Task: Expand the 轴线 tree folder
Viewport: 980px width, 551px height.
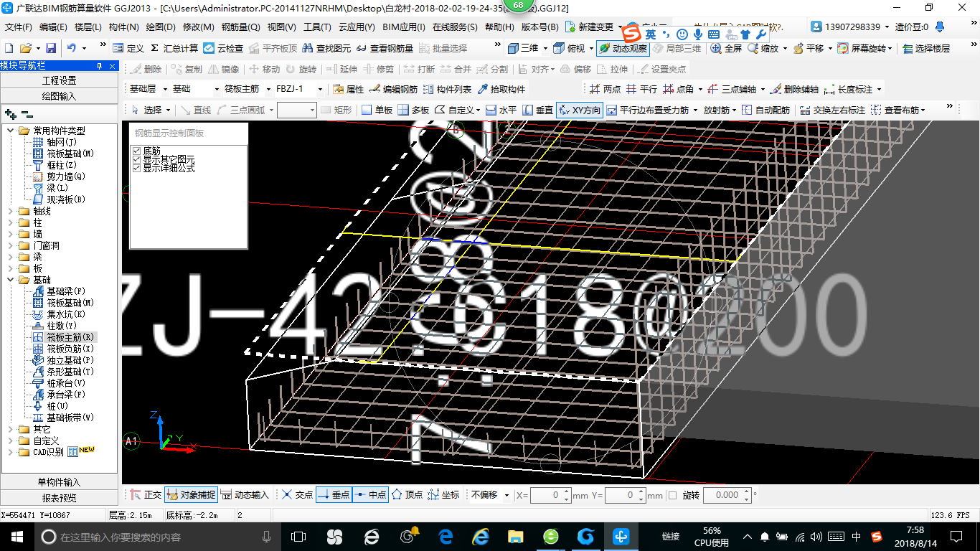Action: pos(11,211)
